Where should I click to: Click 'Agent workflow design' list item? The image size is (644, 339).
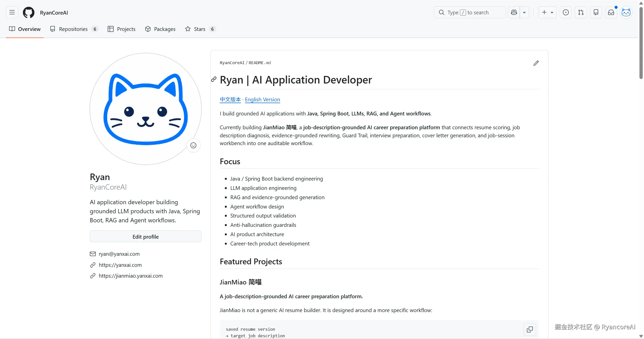(257, 207)
